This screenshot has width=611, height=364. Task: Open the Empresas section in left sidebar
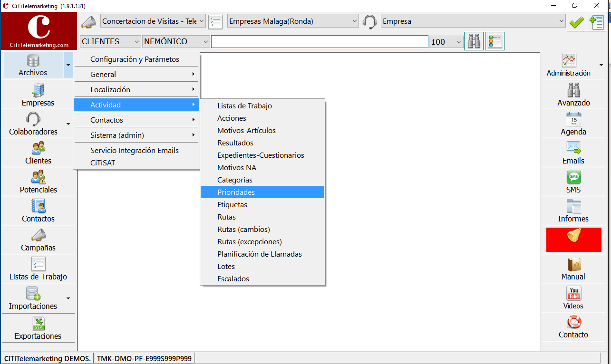(38, 95)
